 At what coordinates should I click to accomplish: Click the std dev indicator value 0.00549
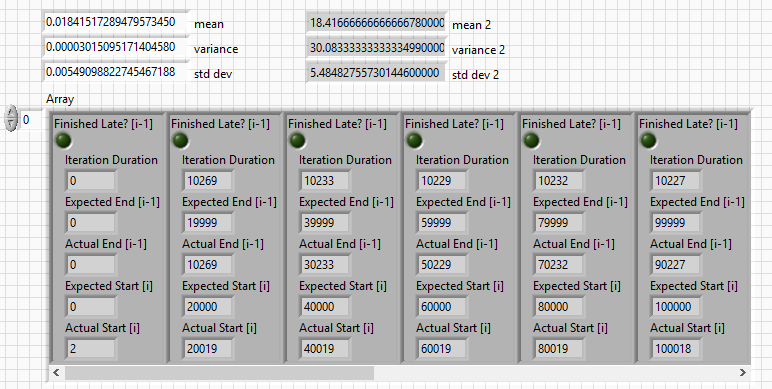point(116,72)
